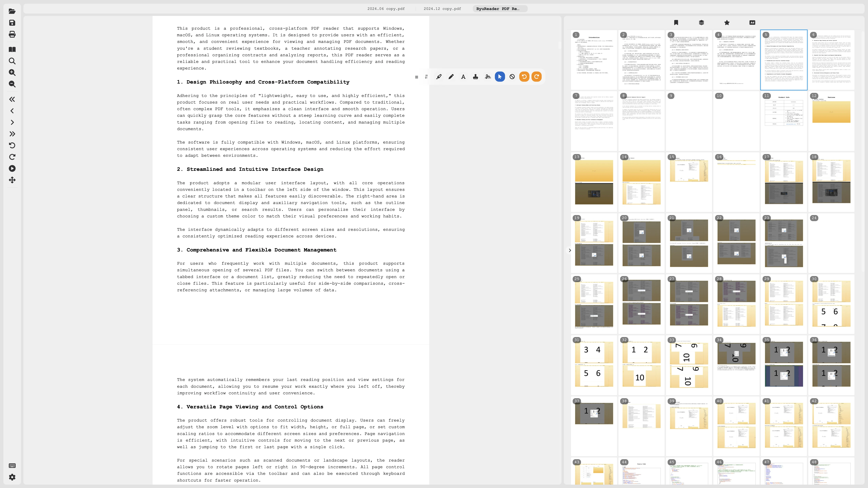Open the page 24 thumbnail
This screenshot has width=868, height=488.
[x=831, y=243]
